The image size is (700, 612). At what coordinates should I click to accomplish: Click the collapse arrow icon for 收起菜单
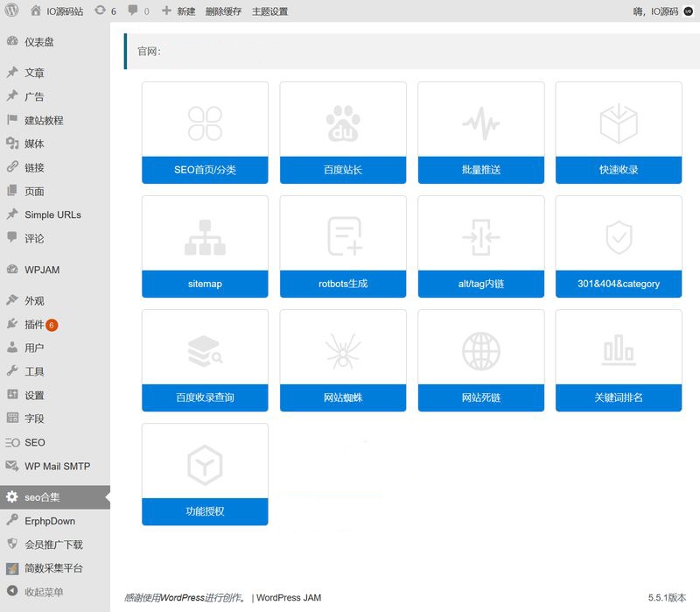(x=12, y=592)
